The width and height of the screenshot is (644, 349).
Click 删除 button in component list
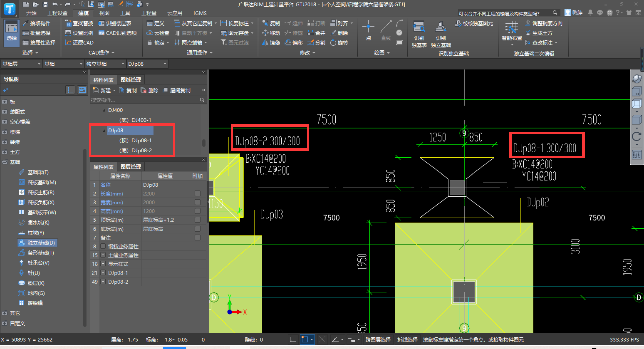tap(150, 90)
